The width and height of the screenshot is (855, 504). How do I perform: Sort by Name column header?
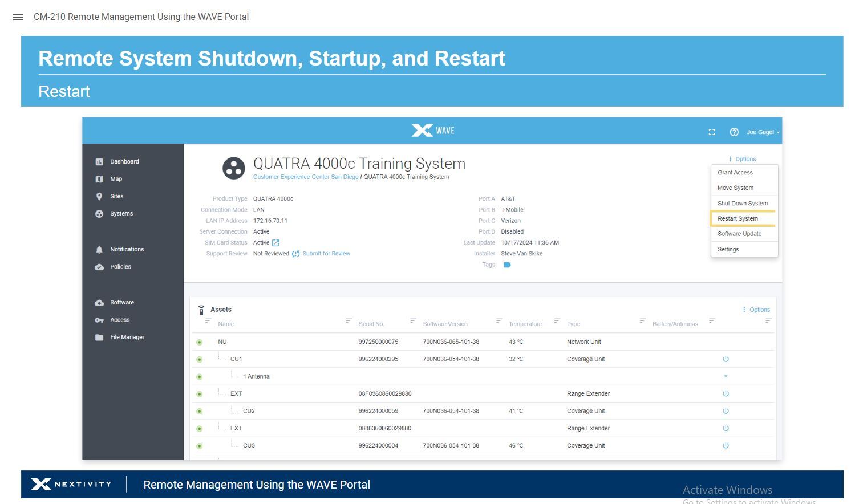(x=226, y=324)
